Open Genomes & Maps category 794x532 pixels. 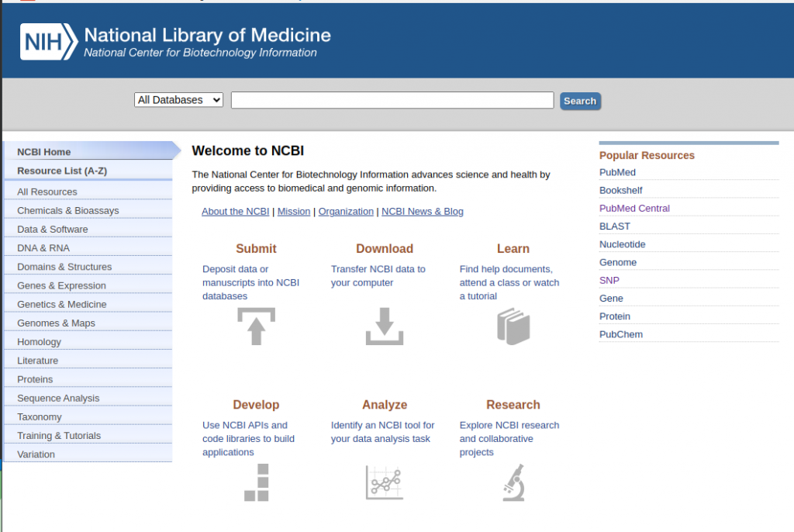tap(88, 323)
